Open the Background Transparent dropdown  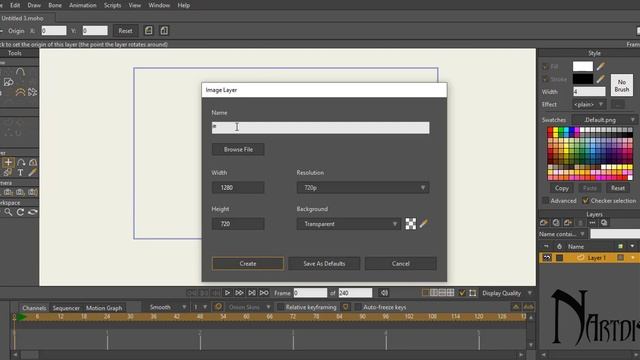pyautogui.click(x=349, y=224)
